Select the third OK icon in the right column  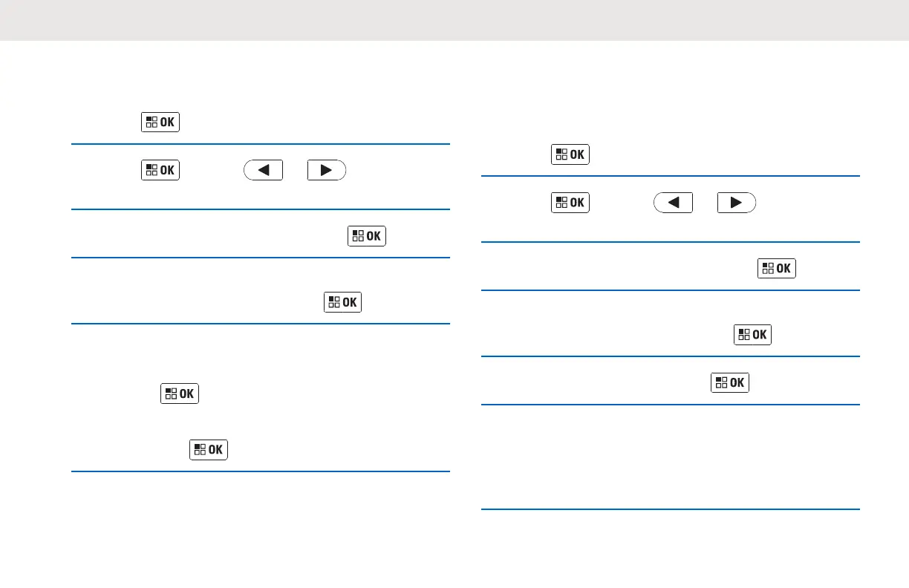point(777,268)
